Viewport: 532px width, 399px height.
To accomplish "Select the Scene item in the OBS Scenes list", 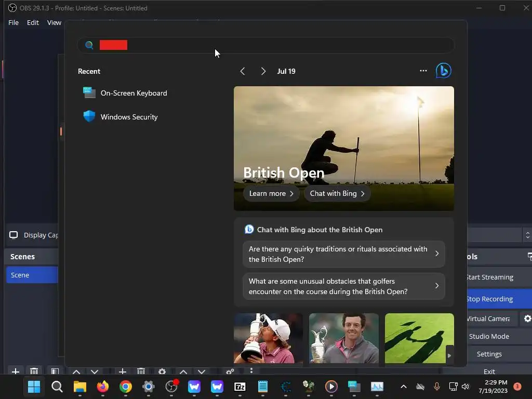I will pyautogui.click(x=32, y=275).
